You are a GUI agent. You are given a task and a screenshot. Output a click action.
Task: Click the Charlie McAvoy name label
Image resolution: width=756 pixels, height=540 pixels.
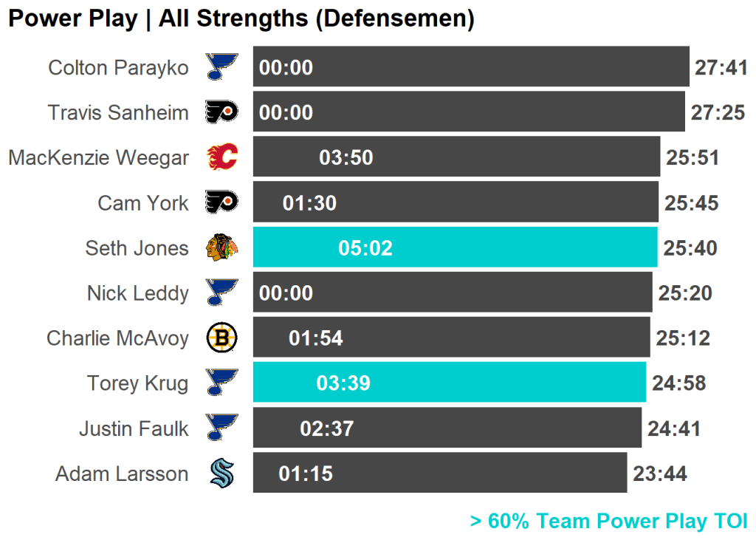tap(117, 338)
